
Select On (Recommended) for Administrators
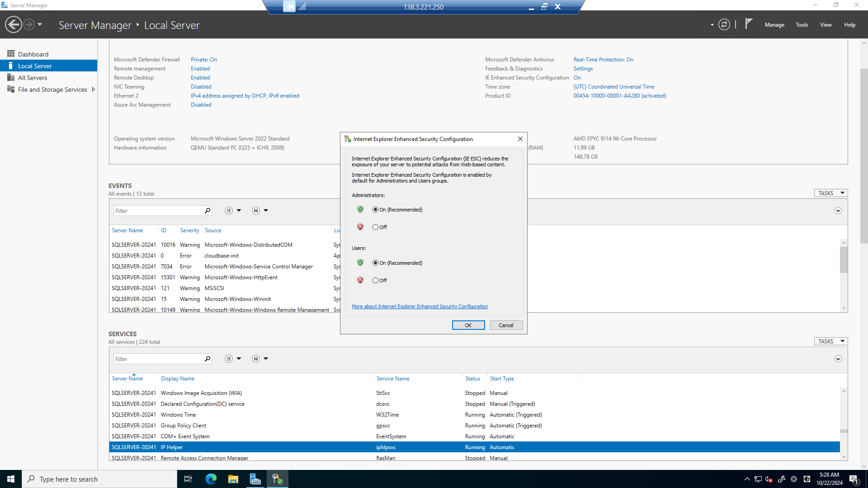[x=375, y=209]
